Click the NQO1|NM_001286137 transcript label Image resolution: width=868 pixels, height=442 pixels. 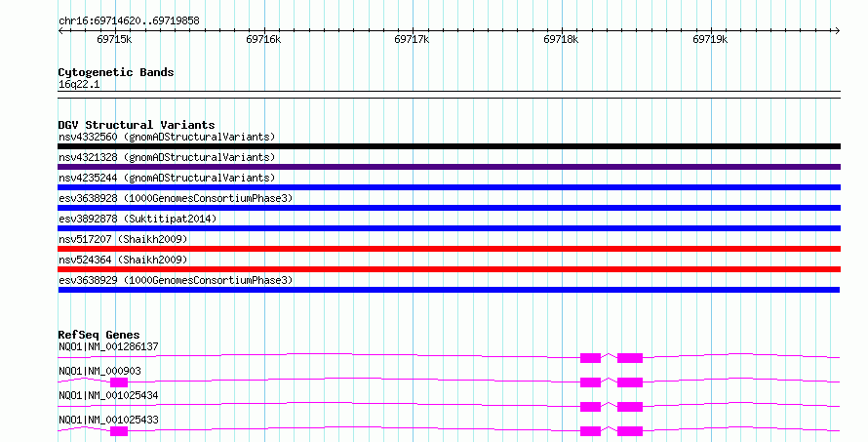108,346
